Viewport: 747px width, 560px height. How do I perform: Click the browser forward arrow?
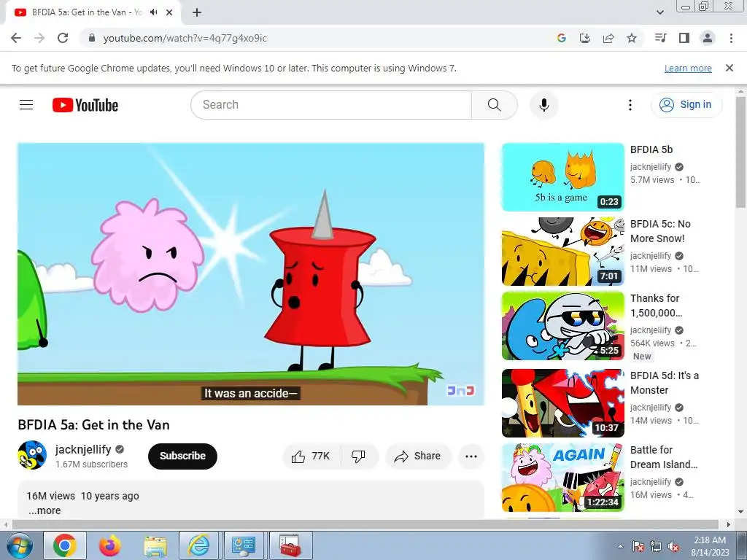click(x=39, y=38)
